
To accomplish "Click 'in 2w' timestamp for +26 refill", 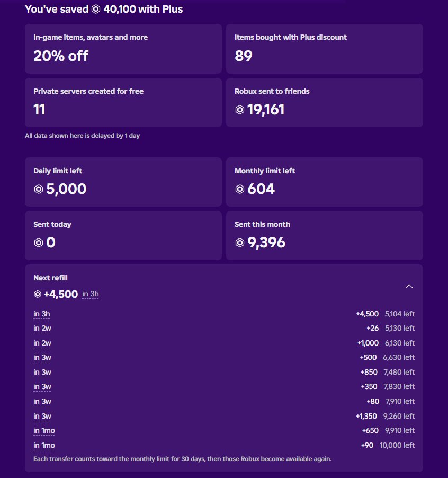I will [x=42, y=329].
